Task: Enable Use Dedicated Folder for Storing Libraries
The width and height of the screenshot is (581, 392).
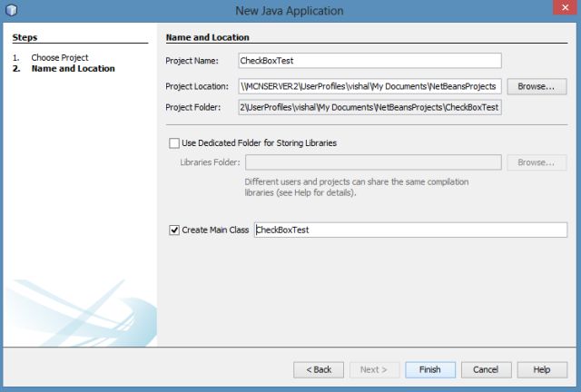Action: point(174,143)
